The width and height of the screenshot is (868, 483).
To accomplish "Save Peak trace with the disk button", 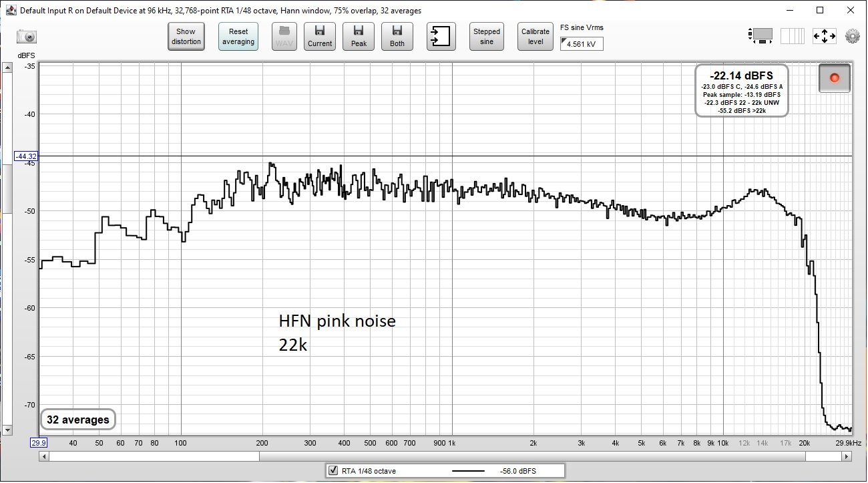I will tap(359, 36).
